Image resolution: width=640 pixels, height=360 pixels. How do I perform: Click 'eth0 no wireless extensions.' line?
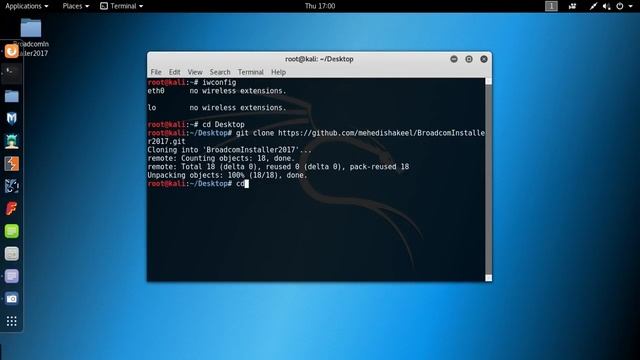point(217,91)
